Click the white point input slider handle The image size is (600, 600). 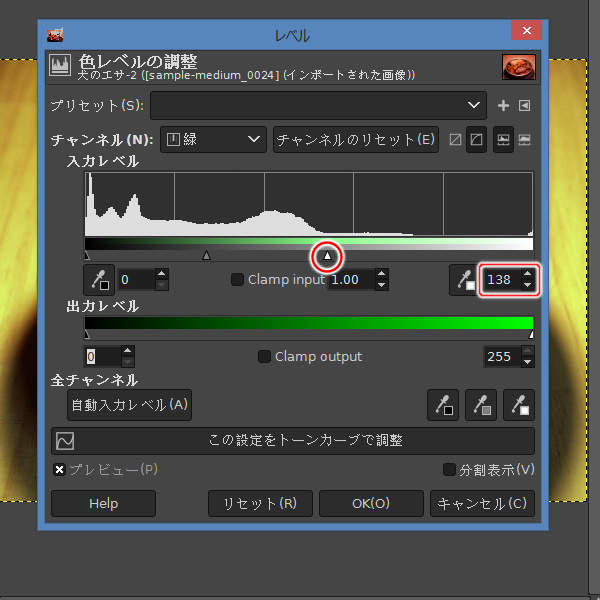click(327, 255)
